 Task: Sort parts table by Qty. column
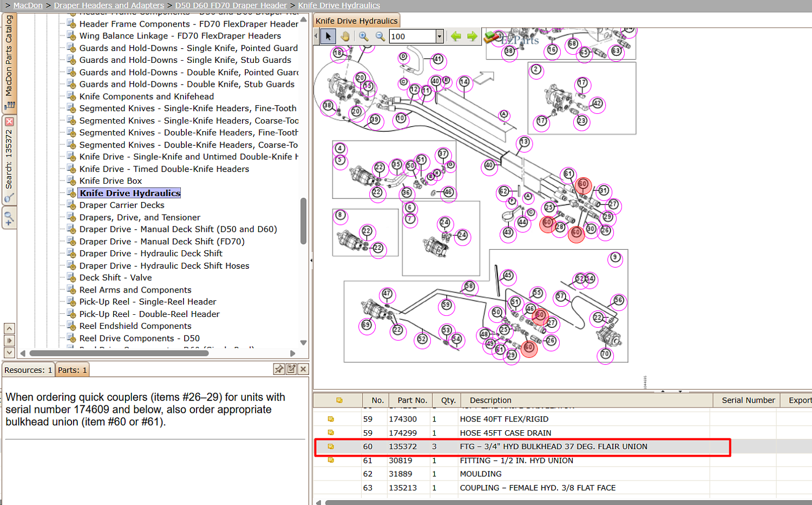click(x=448, y=400)
